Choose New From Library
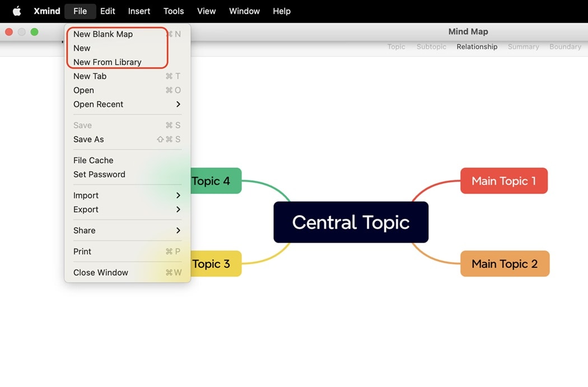 tap(127, 62)
